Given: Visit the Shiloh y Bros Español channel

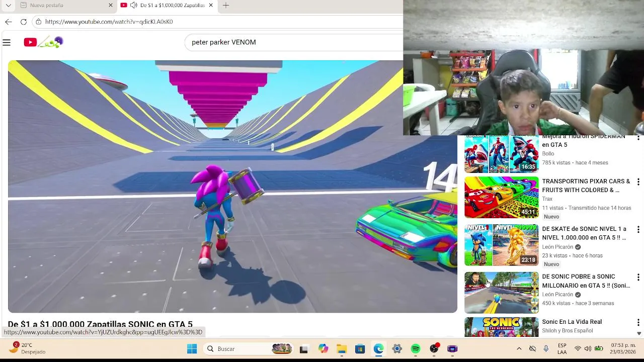Looking at the screenshot, I should [x=567, y=331].
